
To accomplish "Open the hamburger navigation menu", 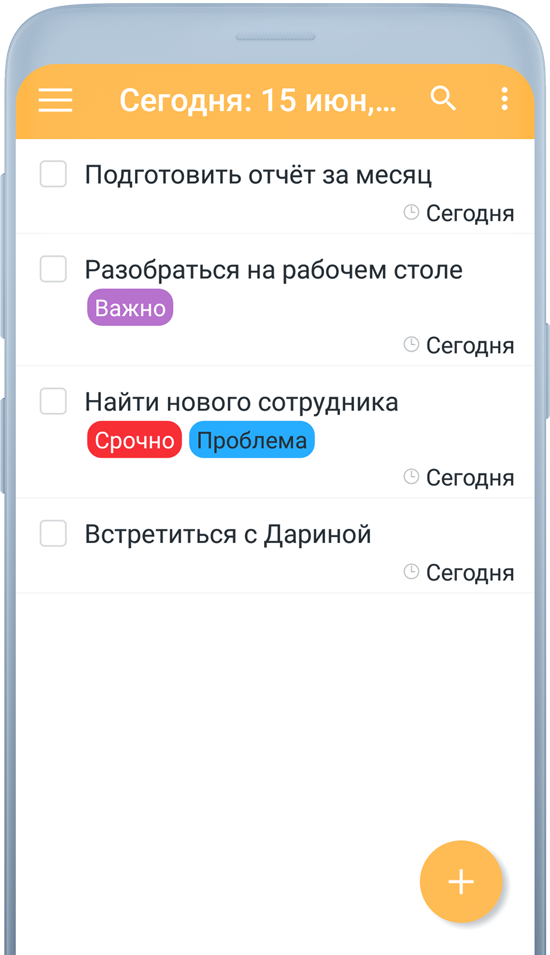I will point(55,100).
